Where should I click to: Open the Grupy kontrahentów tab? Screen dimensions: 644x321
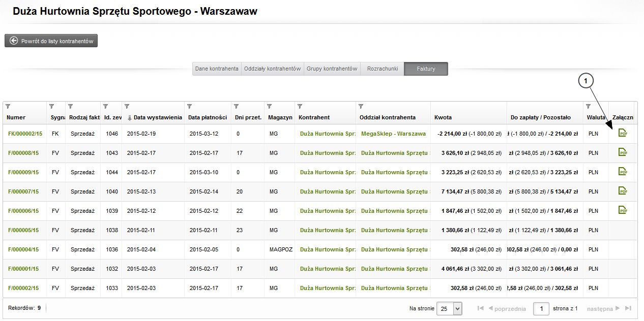(x=332, y=69)
